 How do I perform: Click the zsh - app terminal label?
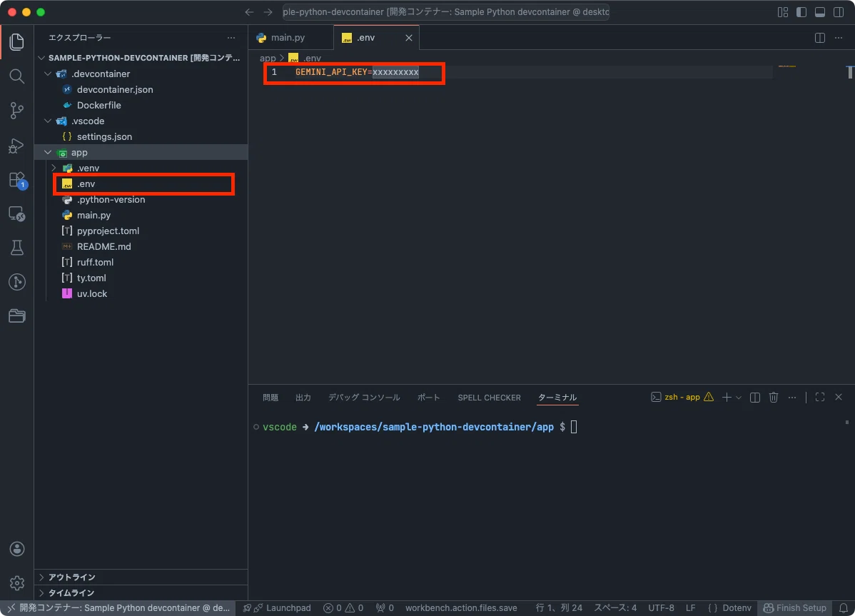click(x=682, y=397)
